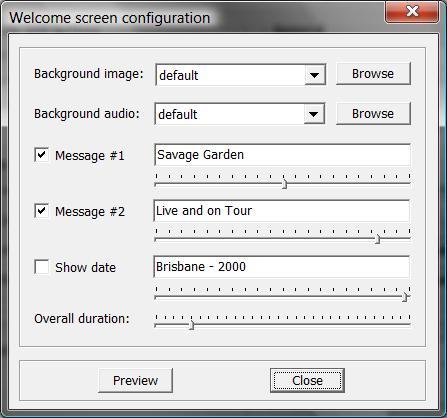The width and height of the screenshot is (447, 418).
Task: Focus the Live and on Tour field
Action: click(x=282, y=211)
